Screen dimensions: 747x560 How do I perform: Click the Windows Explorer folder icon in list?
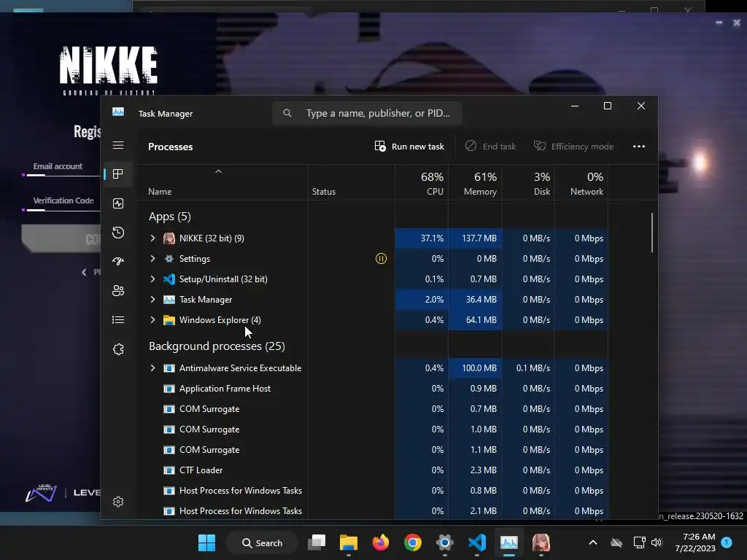coord(169,320)
